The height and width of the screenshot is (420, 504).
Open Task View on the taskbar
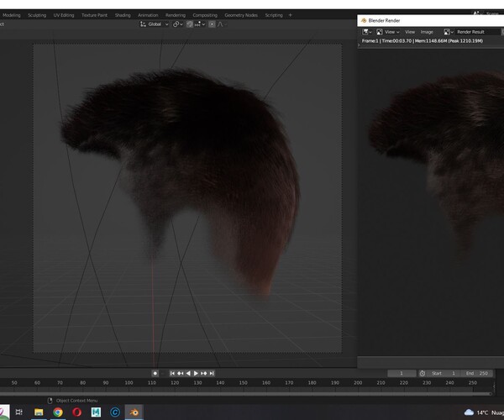(19, 412)
